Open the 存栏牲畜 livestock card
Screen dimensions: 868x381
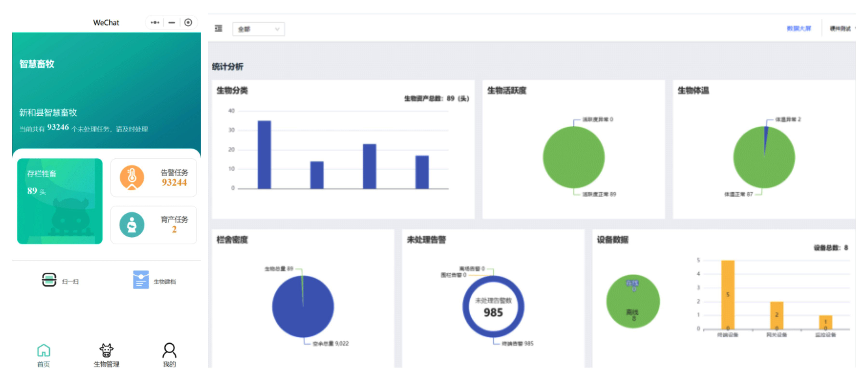(60, 201)
